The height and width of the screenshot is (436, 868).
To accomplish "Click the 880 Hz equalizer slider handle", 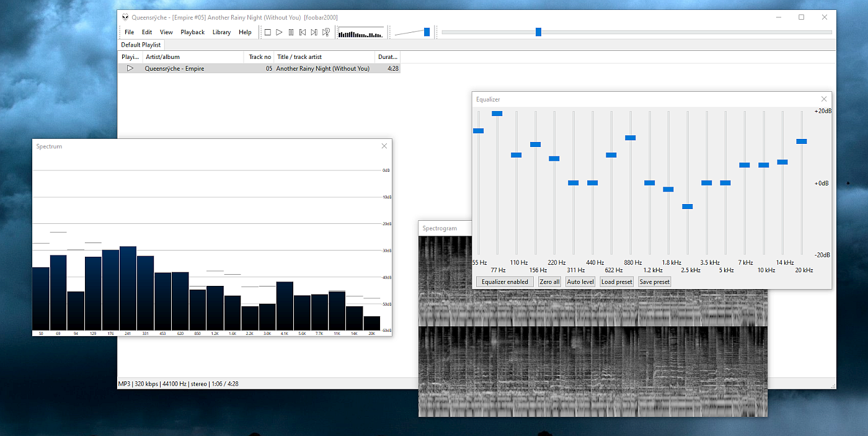I will point(631,138).
